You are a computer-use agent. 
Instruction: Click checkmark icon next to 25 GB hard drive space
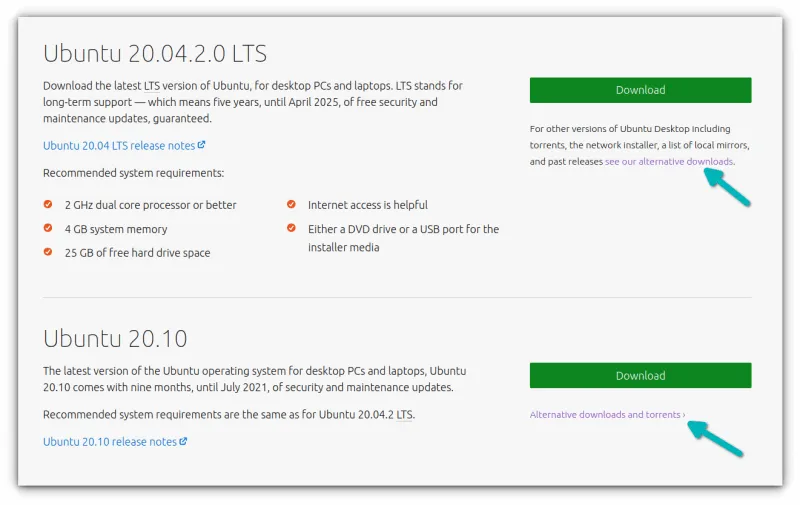[48, 252]
